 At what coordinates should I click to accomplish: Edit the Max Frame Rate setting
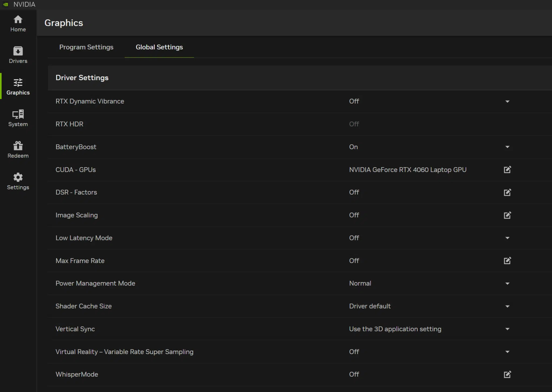click(507, 261)
